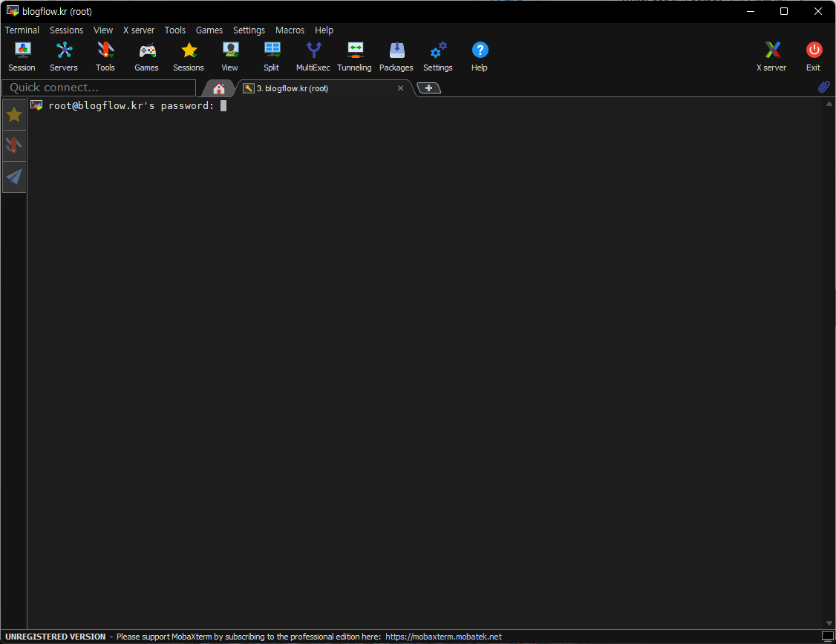Click status bar monitor icon
This screenshot has height=644, width=836.
tap(828, 636)
